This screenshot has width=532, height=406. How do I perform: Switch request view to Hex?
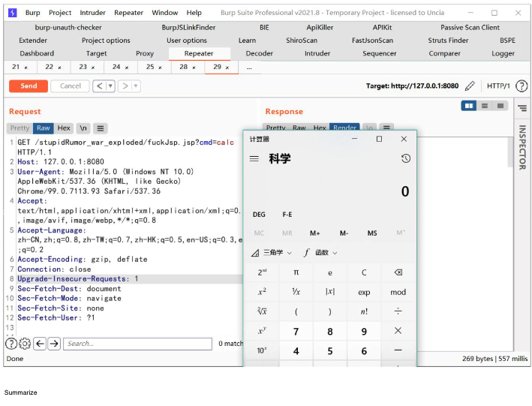pos(65,128)
